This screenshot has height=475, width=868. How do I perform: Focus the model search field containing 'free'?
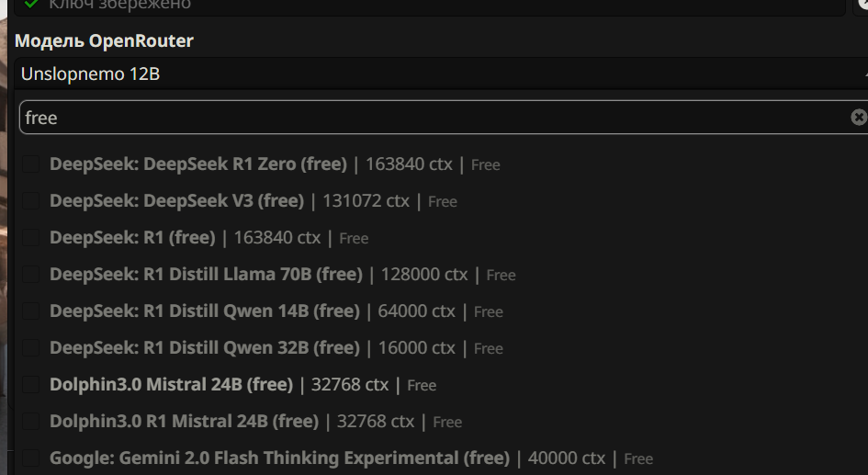pyautogui.click(x=434, y=118)
